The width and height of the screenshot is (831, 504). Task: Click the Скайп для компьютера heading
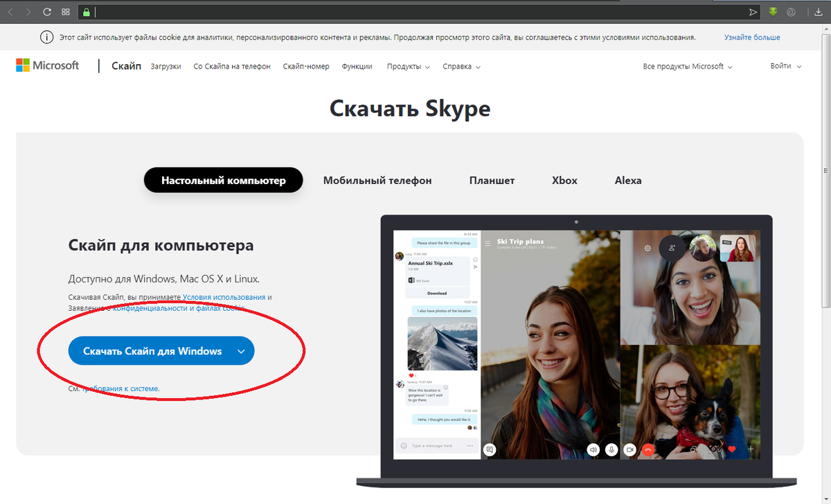tap(161, 245)
